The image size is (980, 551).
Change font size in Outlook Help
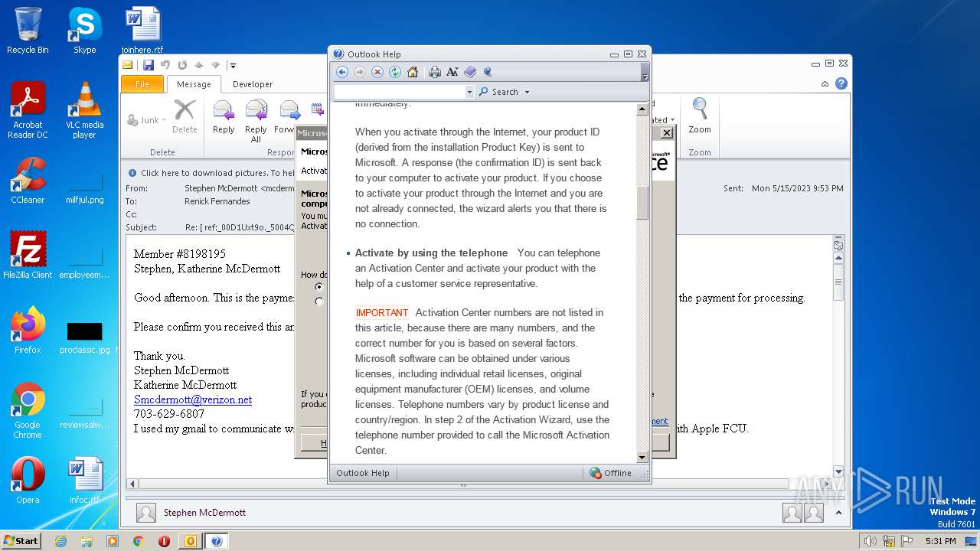[452, 72]
